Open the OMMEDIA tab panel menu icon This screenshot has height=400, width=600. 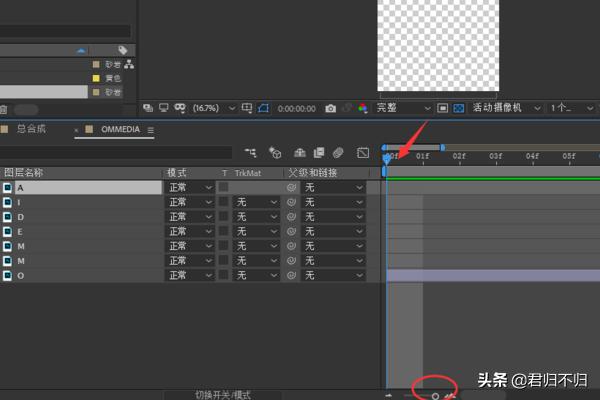(x=151, y=131)
